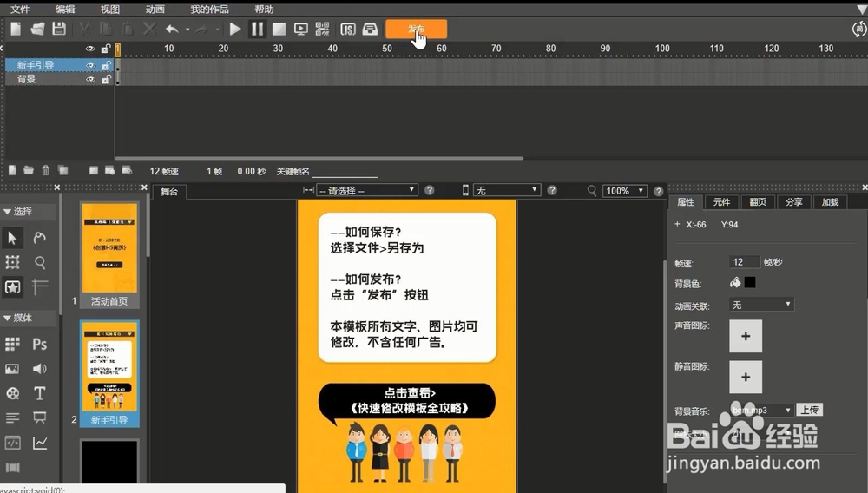Click the 上传 upload button

pos(809,410)
